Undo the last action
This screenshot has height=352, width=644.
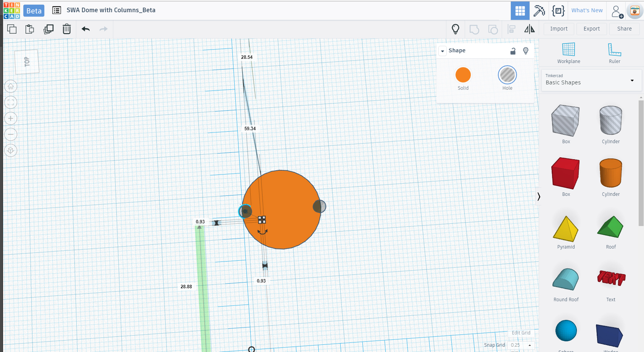pyautogui.click(x=86, y=29)
